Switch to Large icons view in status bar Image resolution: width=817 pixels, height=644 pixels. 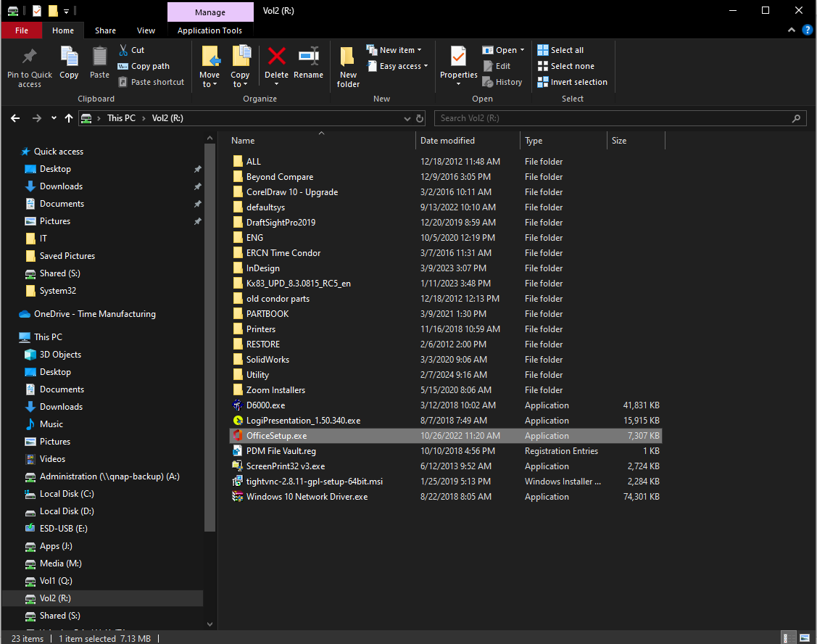coord(805,637)
